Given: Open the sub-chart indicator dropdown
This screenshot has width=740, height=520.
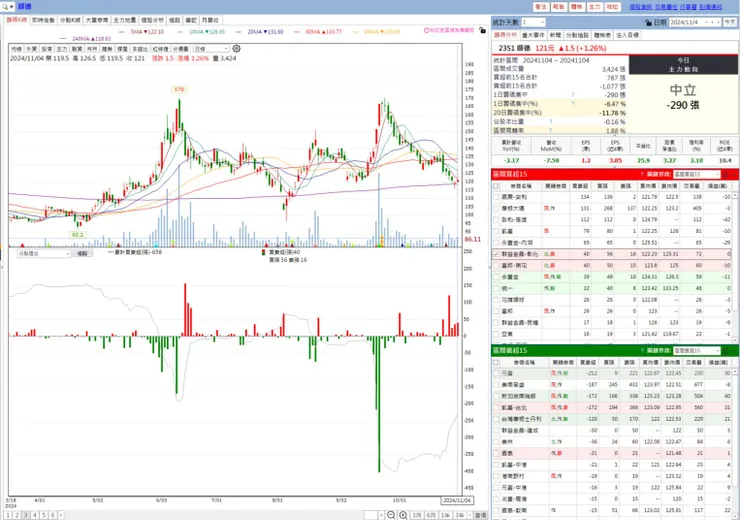Looking at the screenshot, I should point(44,253).
